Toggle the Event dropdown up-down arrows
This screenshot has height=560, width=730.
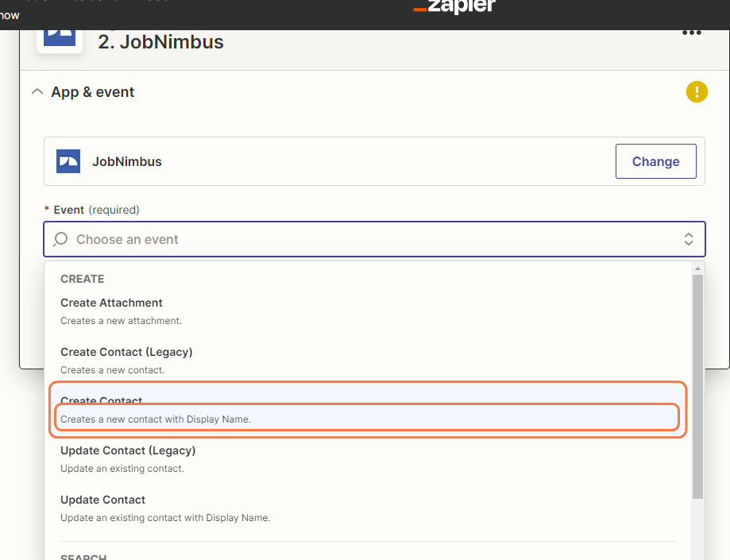689,239
